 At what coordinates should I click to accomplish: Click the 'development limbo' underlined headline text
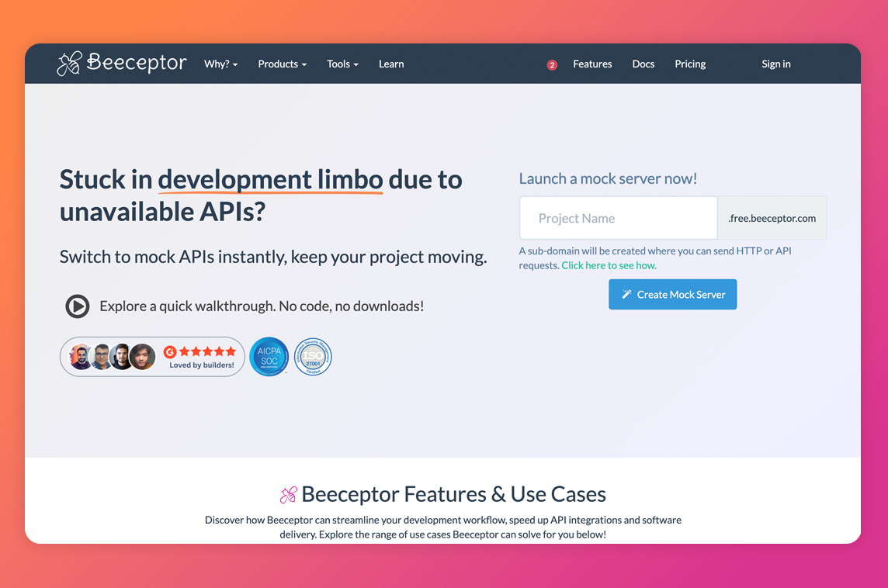click(x=270, y=180)
